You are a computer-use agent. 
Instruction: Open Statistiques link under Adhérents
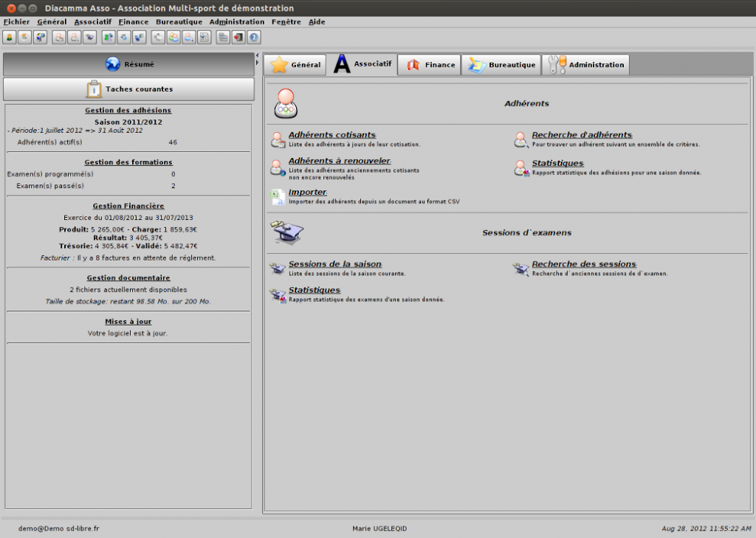pyautogui.click(x=558, y=163)
